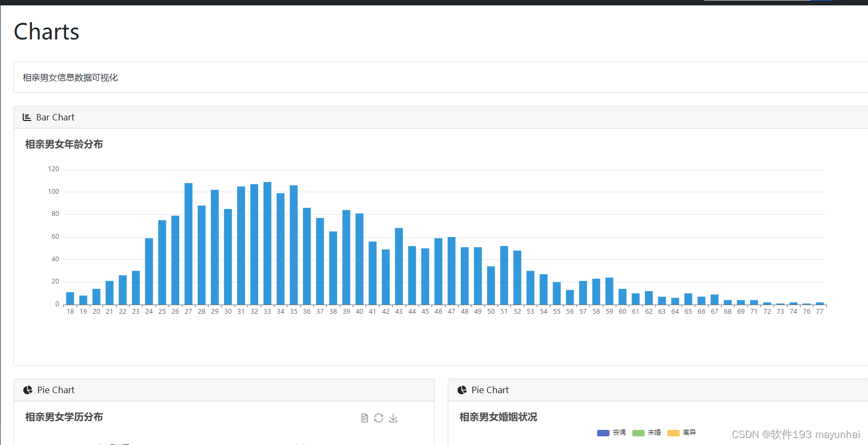Image resolution: width=868 pixels, height=445 pixels.
Task: Open data view of the 学历分布 chart
Action: coord(365,418)
